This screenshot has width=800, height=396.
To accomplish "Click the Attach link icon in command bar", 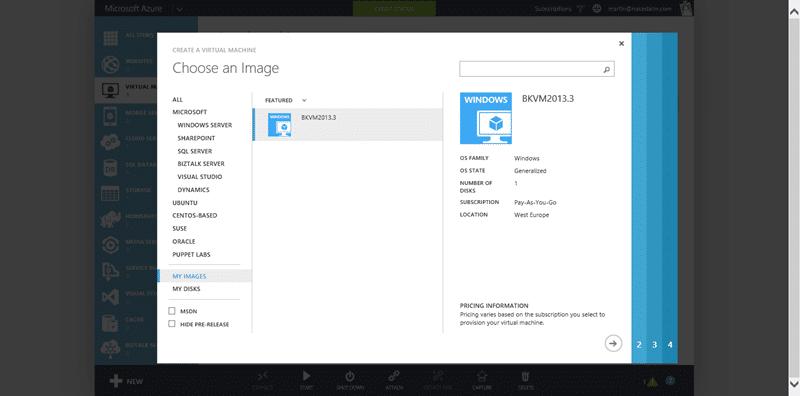I will [393, 376].
